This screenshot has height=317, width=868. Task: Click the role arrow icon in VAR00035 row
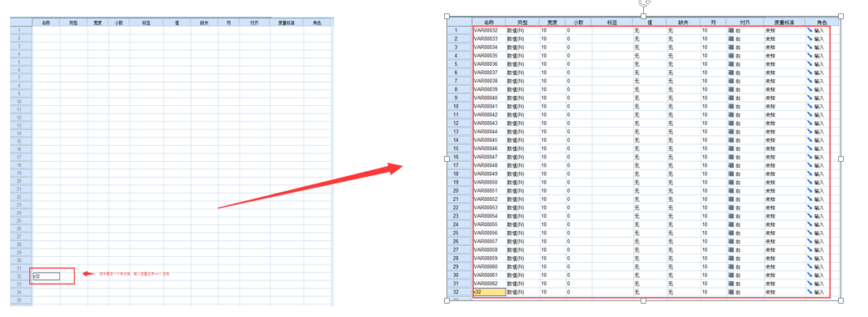click(x=810, y=55)
